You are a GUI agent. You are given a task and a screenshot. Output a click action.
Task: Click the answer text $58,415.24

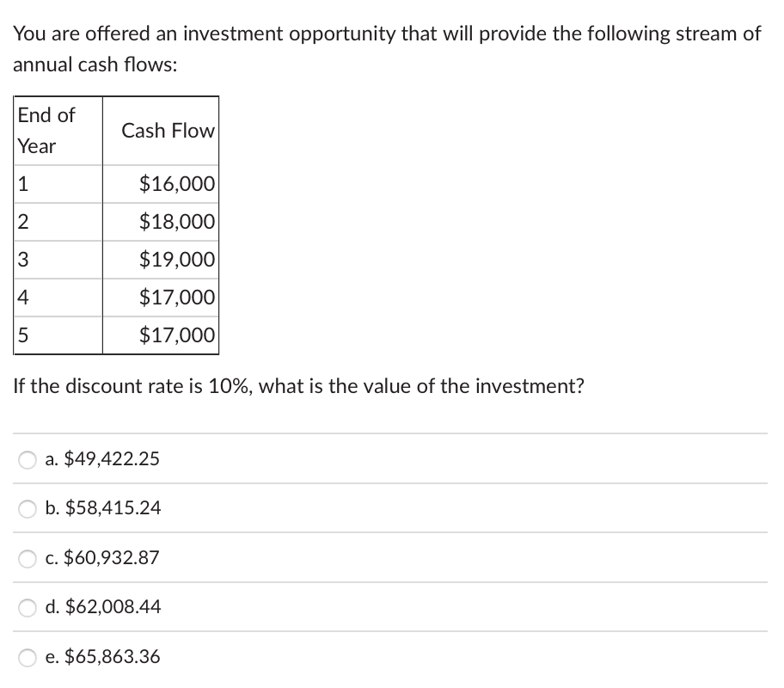coord(103,508)
